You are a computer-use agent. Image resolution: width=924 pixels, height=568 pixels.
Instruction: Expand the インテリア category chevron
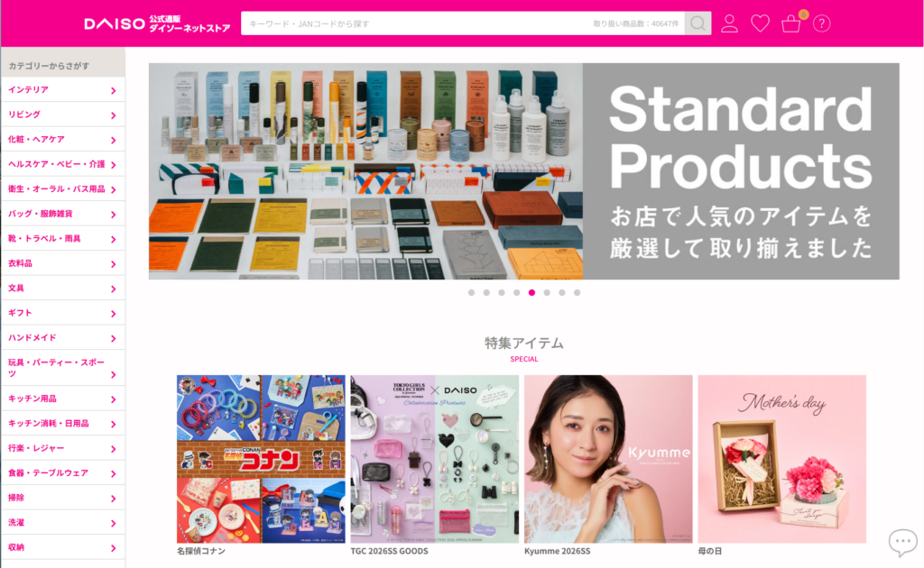(x=113, y=91)
